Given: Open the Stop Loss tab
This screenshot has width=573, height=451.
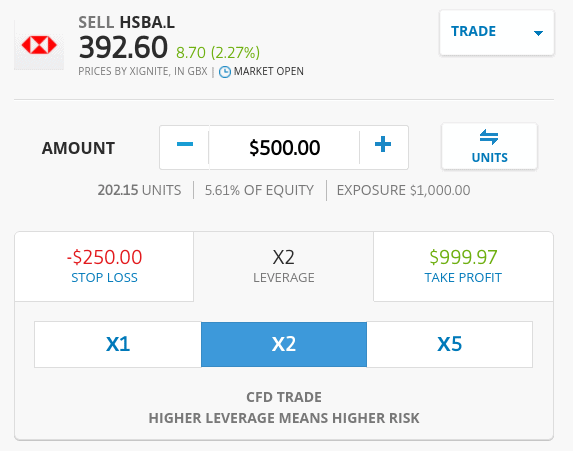Looking at the screenshot, I should pos(104,266).
